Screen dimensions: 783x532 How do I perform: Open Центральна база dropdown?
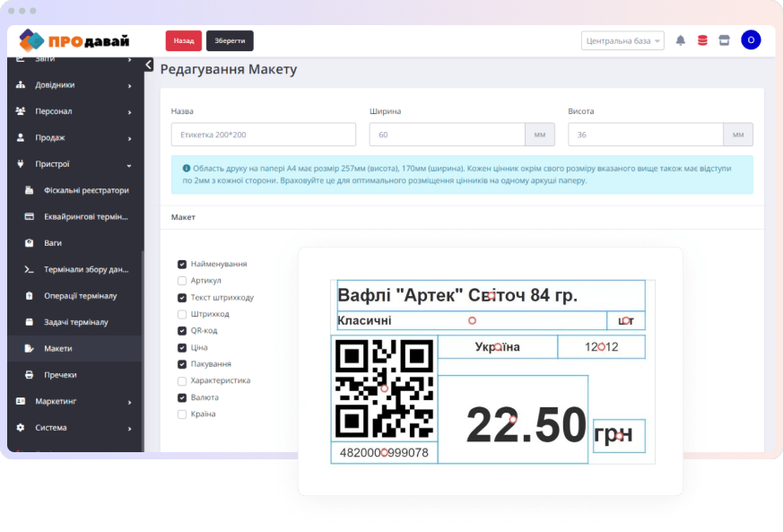click(x=622, y=40)
